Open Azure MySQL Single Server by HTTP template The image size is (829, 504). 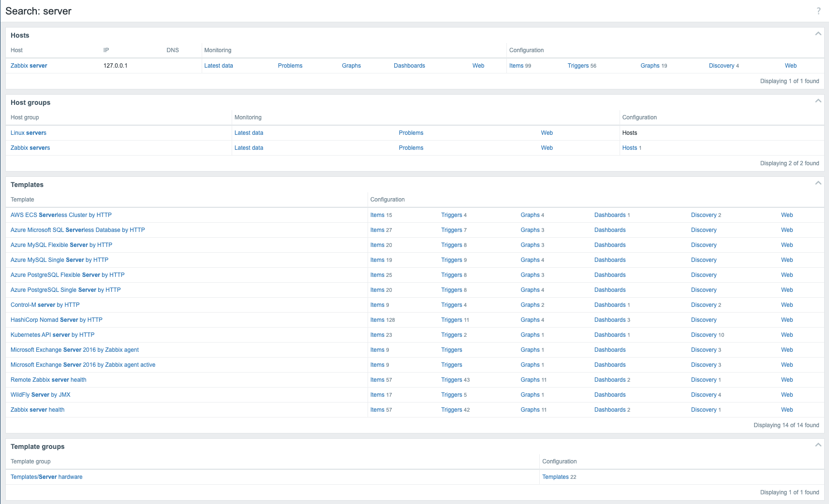[59, 260]
